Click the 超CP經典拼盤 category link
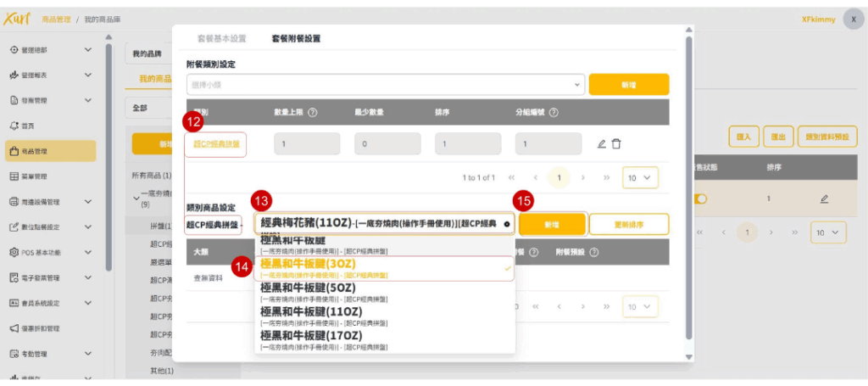Viewport: 868px width, 386px height. click(x=216, y=144)
